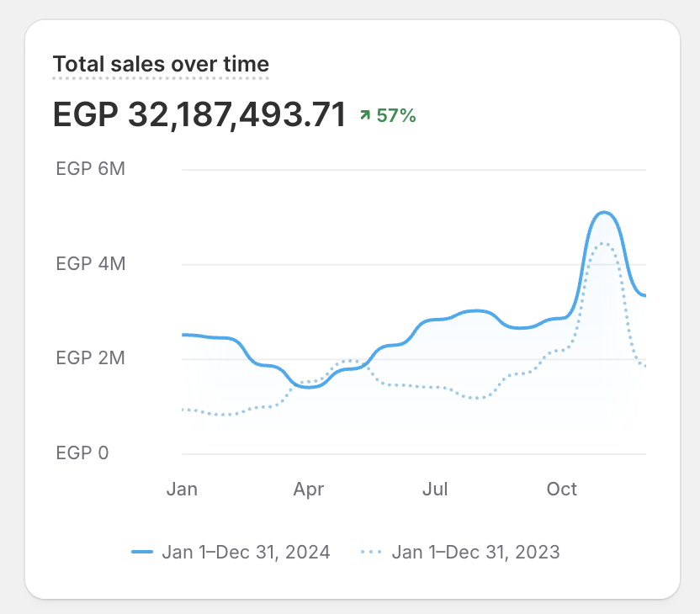Open the Total sales over time title link
The height and width of the screenshot is (614, 700).
[161, 64]
